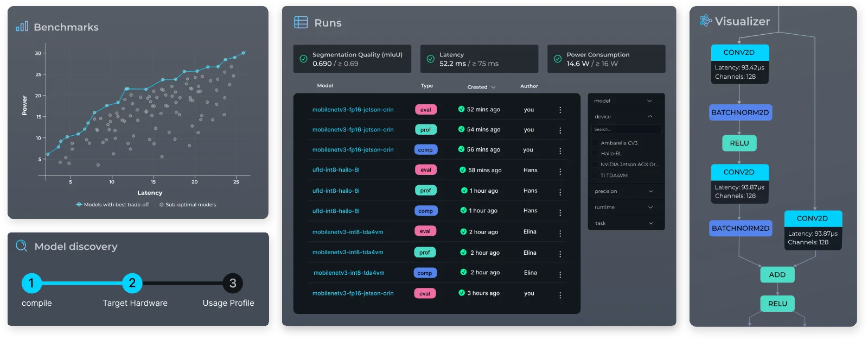Image resolution: width=868 pixels, height=340 pixels.
Task: Select step 3 Usage Profile
Action: pyautogui.click(x=233, y=283)
